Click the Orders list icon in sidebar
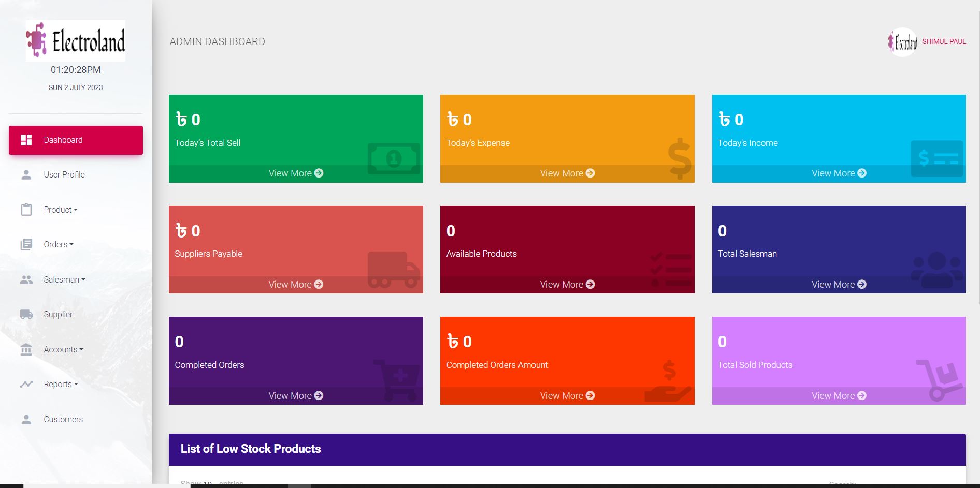980x488 pixels. coord(26,245)
